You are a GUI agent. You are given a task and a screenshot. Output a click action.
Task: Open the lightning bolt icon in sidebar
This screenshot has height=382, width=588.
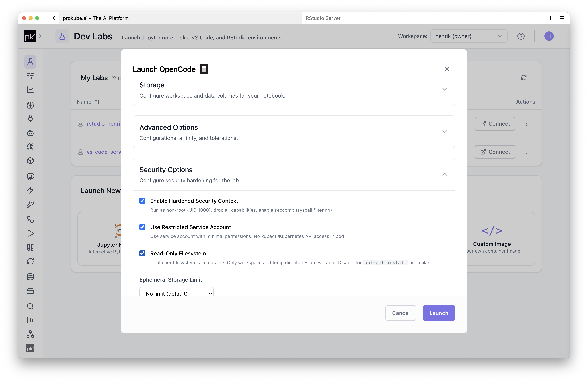pos(30,190)
